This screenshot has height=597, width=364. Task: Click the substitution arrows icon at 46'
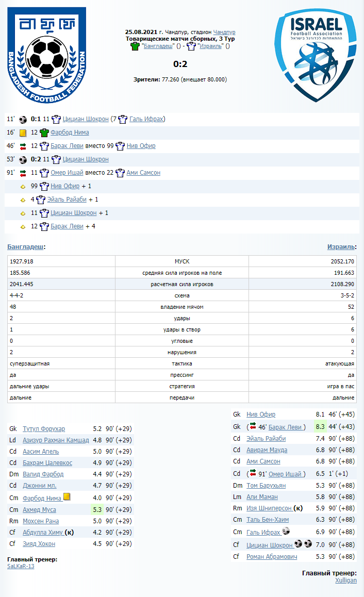coord(23,146)
